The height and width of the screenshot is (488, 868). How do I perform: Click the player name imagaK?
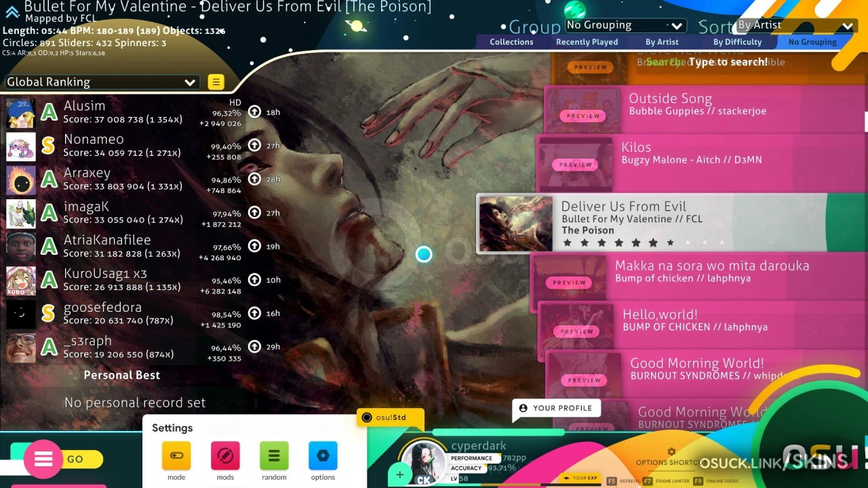[86, 207]
